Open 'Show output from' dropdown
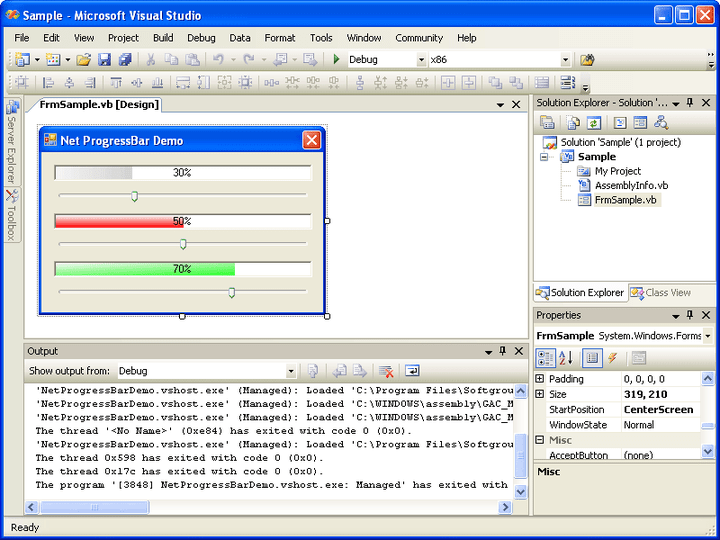 (291, 371)
